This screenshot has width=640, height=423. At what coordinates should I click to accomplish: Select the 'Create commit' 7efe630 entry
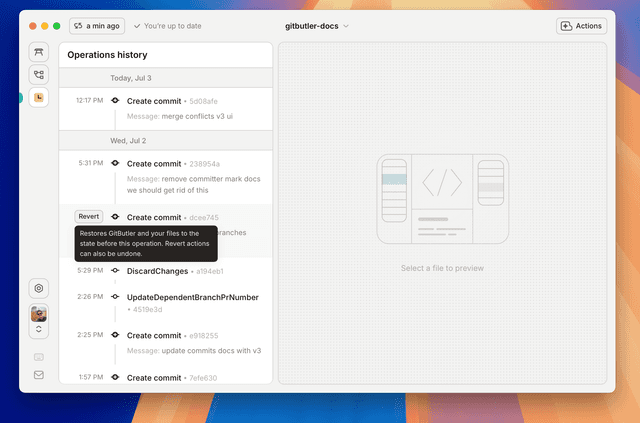point(153,377)
